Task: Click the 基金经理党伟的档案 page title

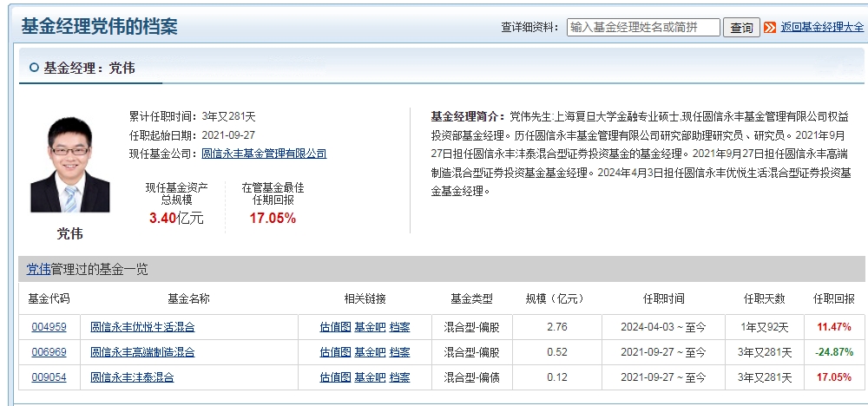Action: tap(99, 26)
